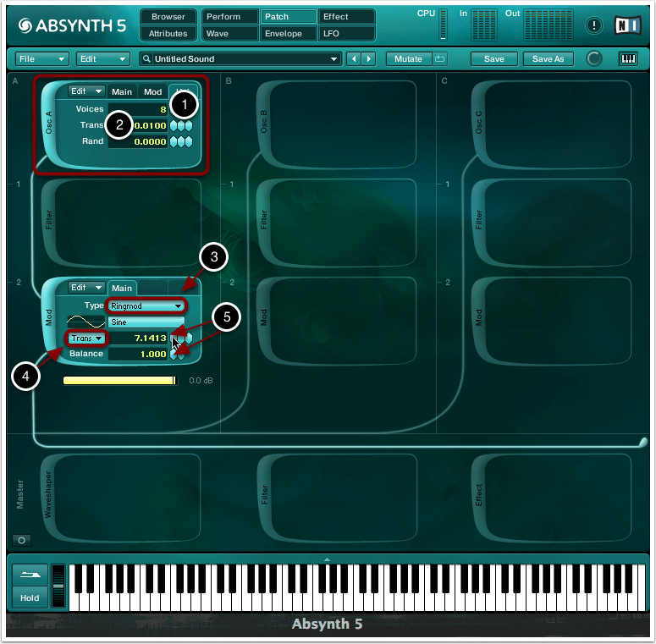
Task: Open the Sine waveform selector
Action: pos(146,322)
